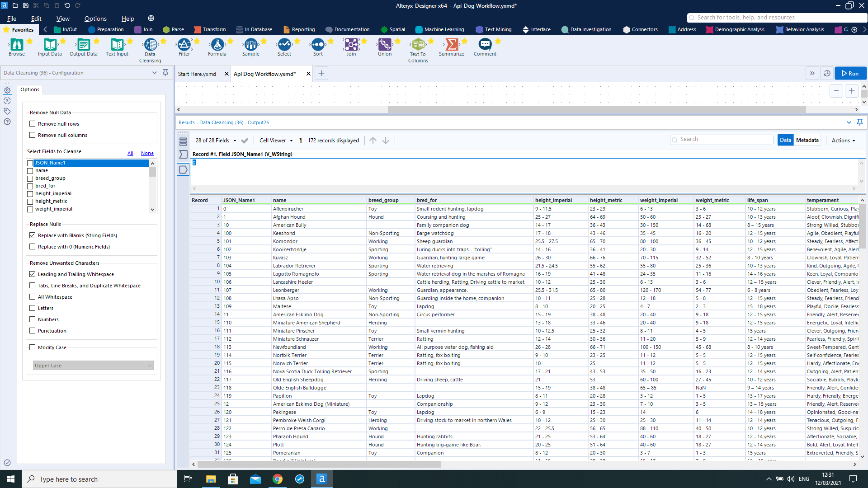Zoom in canvas with plus icon
868x488 pixels.
tap(851, 91)
